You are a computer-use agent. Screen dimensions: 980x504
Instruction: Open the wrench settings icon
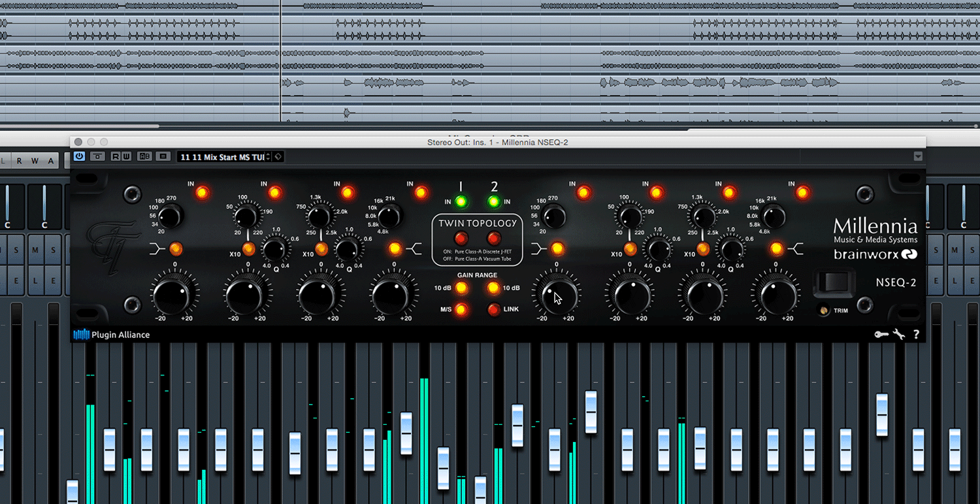coord(899,335)
